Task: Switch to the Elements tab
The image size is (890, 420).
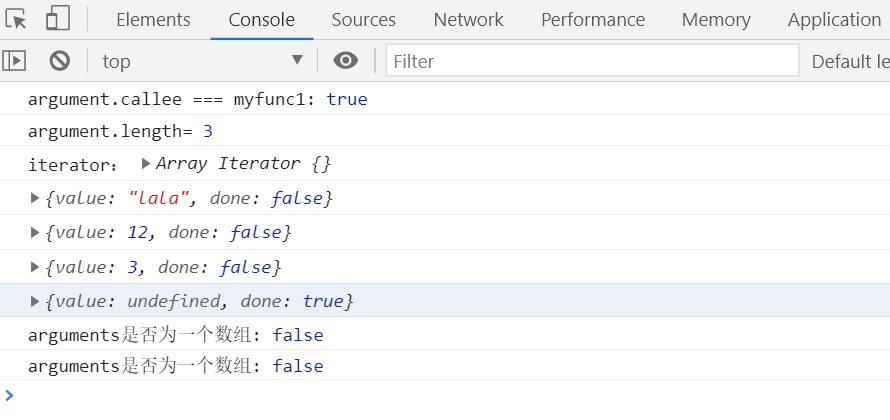Action: [153, 20]
